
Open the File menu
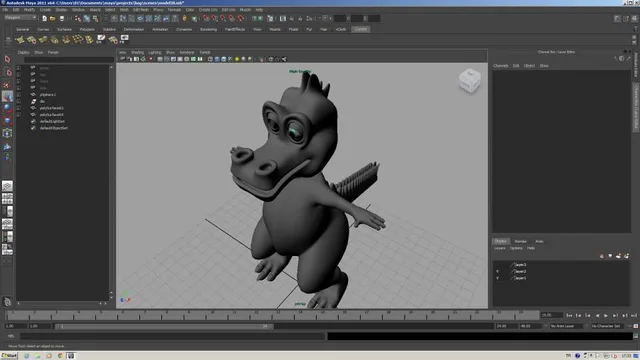[x=6, y=10]
